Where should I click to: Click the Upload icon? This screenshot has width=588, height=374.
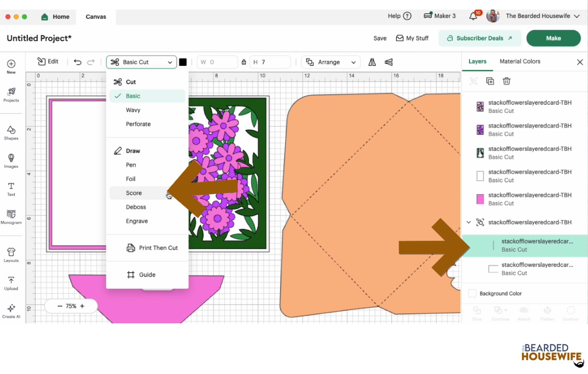pos(11,283)
